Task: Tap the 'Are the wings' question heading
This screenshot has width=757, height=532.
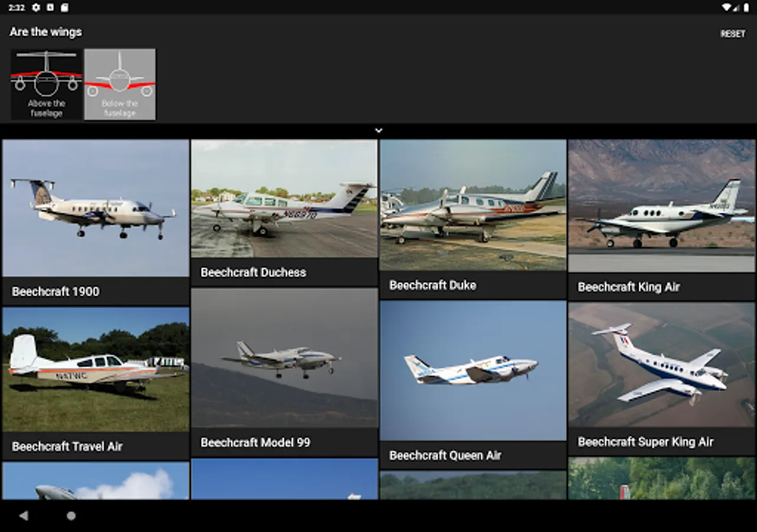Action: [46, 32]
